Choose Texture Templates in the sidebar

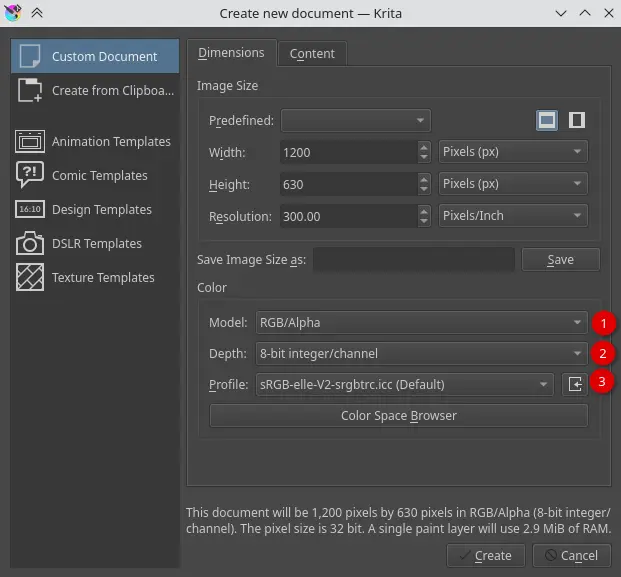tap(95, 277)
